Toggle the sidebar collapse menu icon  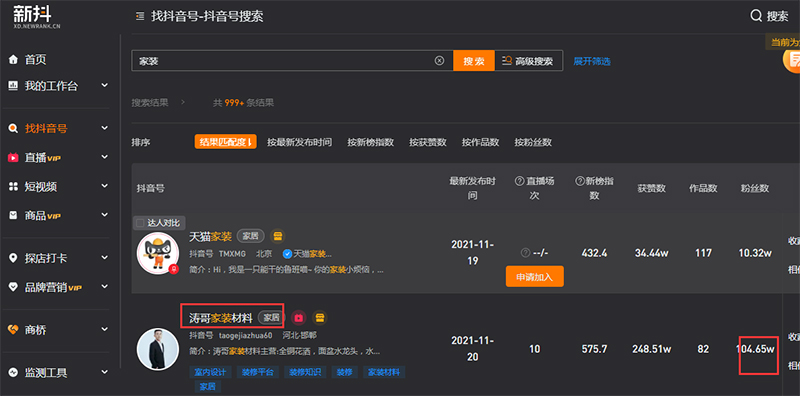coord(140,16)
